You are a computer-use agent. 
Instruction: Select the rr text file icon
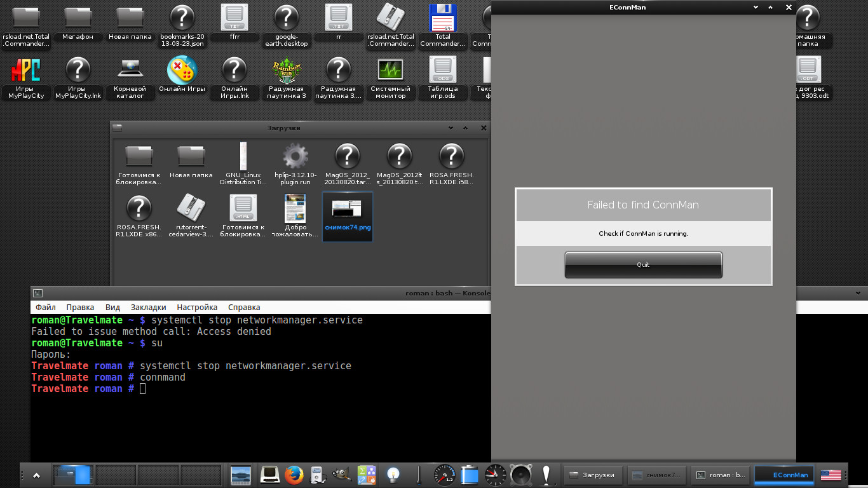339,24
